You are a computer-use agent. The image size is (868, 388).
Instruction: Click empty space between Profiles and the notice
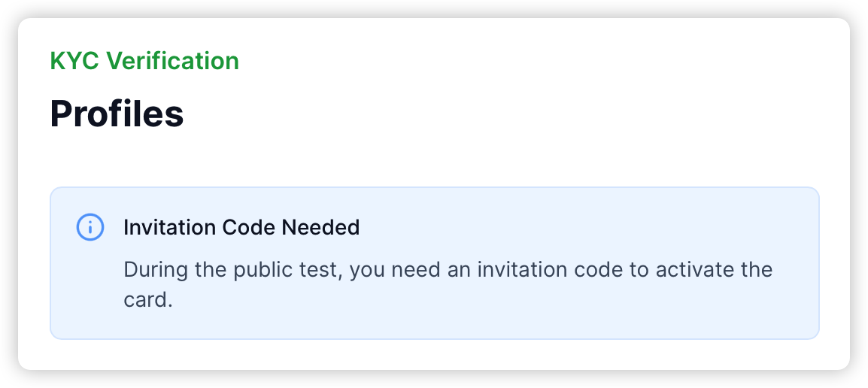click(x=435, y=159)
